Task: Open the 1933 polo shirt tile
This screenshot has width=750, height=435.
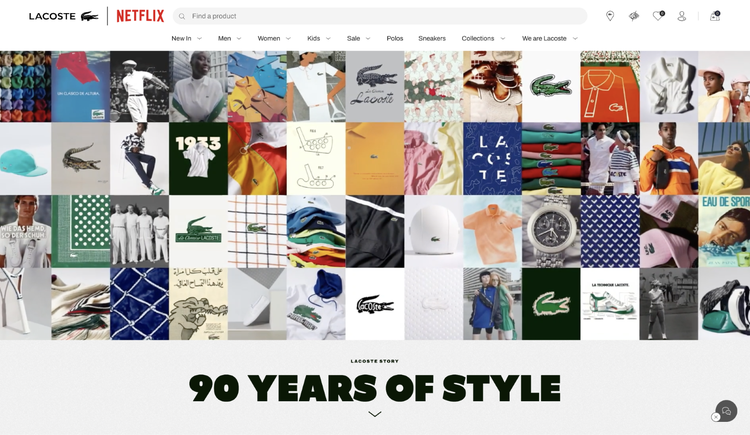Action: [x=198, y=158]
